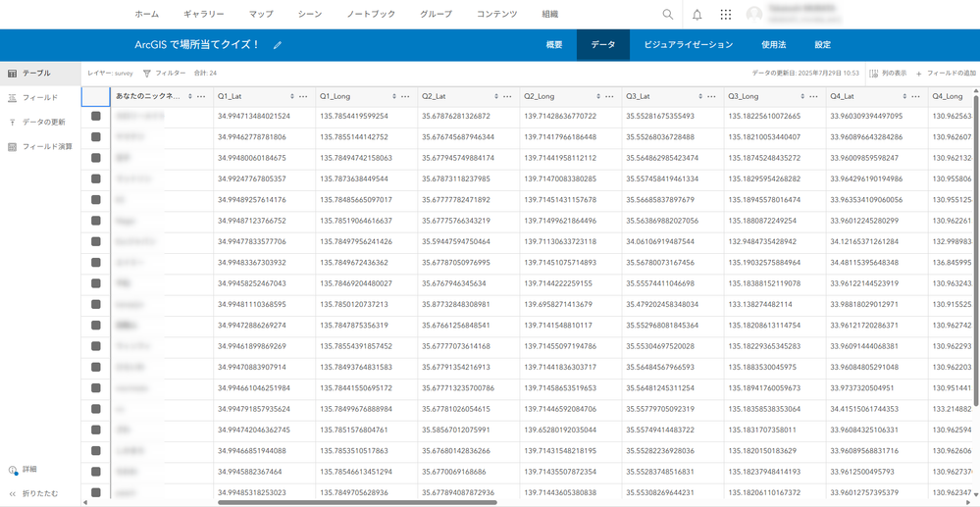The height and width of the screenshot is (507, 980).
Task: Check the row with Q1_Lat 34.99480060184675
Action: (x=95, y=158)
